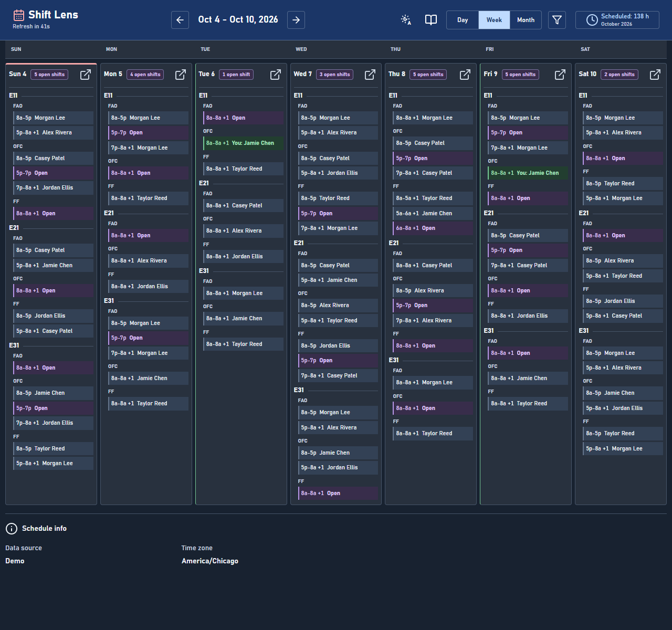Open Thu 8 E31 OFC open shift
This screenshot has width=672, height=630.
[x=433, y=408]
